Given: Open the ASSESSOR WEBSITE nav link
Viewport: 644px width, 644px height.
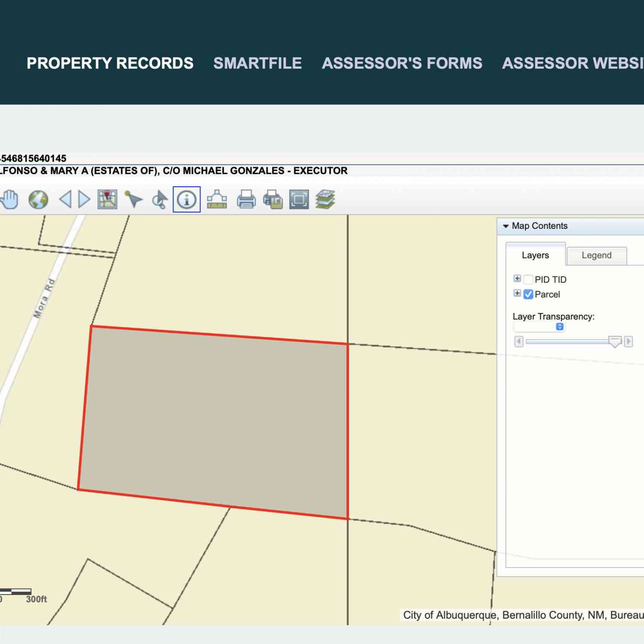Looking at the screenshot, I should tap(573, 63).
